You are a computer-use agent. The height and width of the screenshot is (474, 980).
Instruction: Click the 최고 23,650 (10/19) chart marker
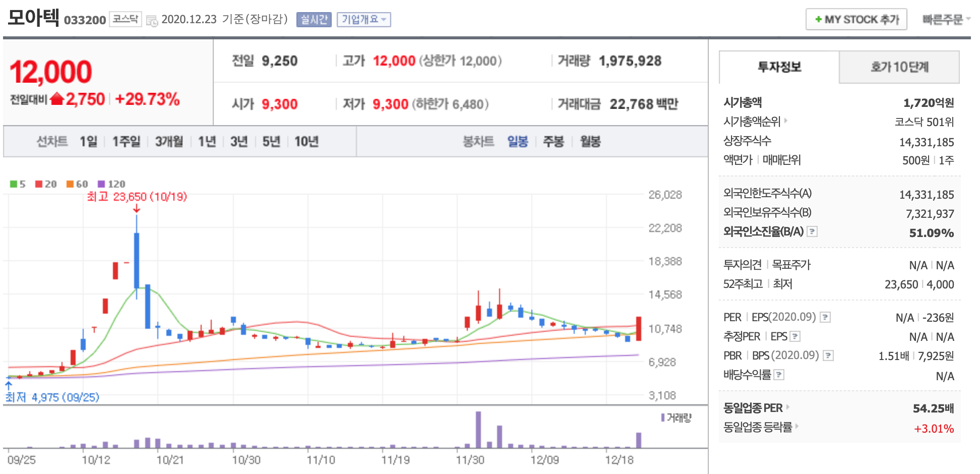[137, 197]
